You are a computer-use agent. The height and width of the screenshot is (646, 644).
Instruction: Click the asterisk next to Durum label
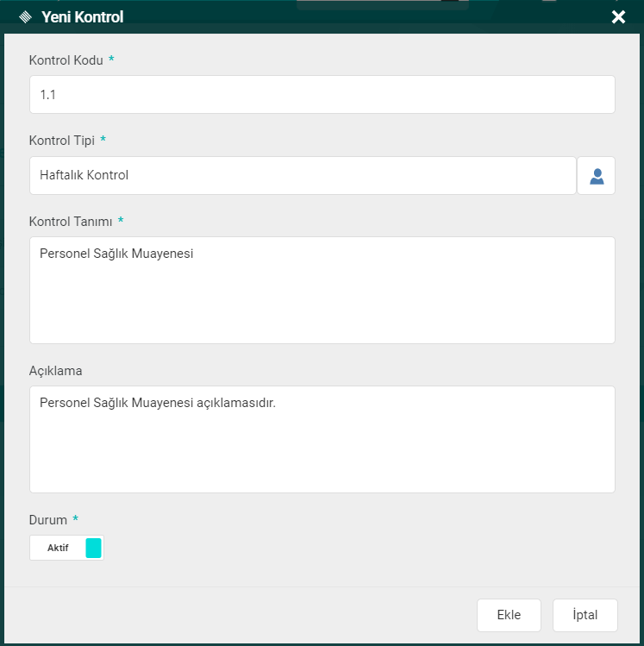pos(75,520)
